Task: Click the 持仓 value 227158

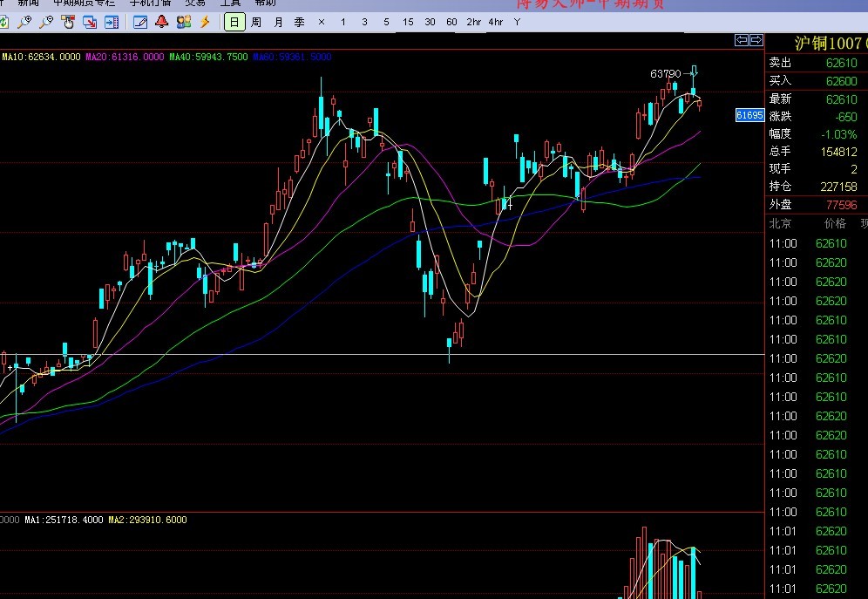Action: [838, 187]
